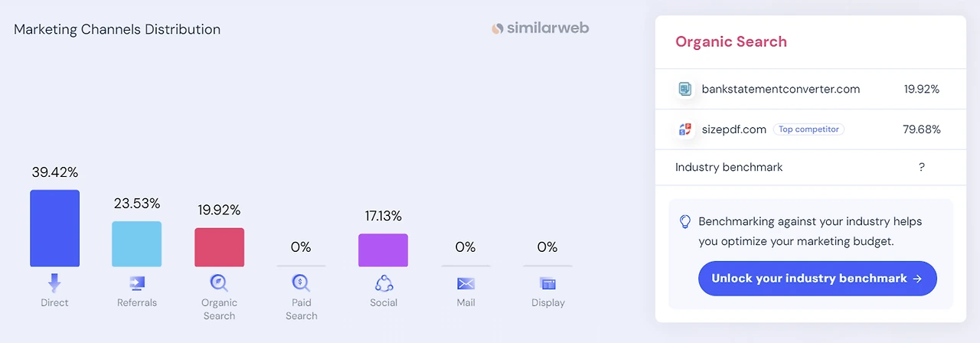Click the sizepdf.com favicon

[x=684, y=129]
